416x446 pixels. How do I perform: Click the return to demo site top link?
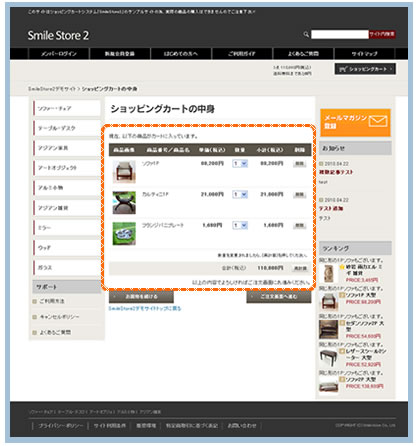145,309
